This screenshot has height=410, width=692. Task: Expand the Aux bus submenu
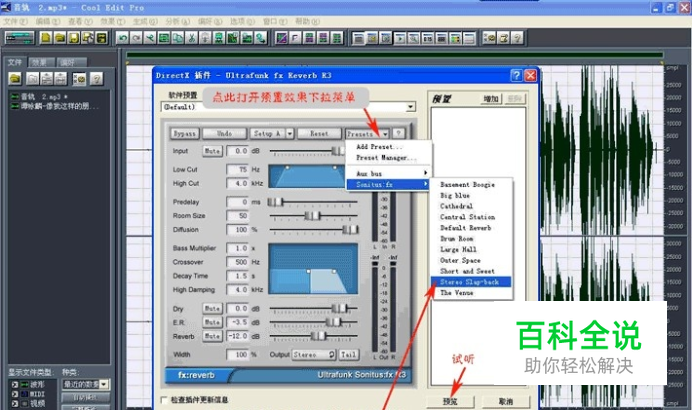point(388,173)
